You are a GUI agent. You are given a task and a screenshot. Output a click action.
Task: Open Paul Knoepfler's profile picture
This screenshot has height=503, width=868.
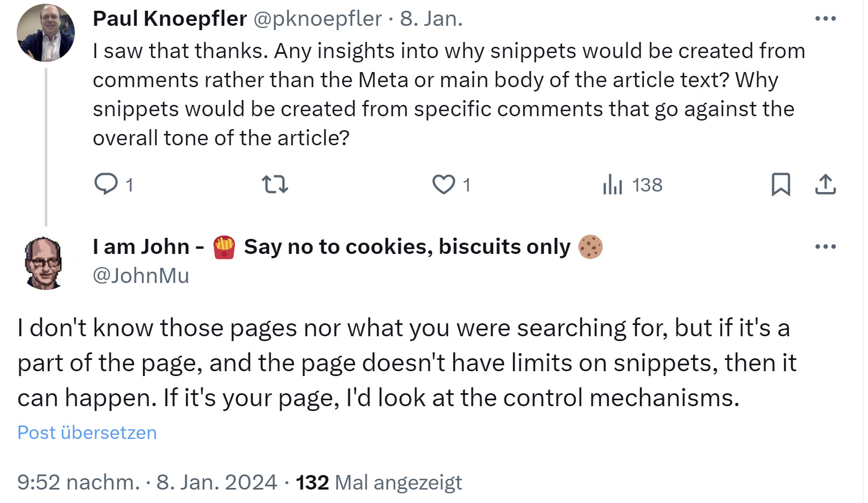tap(46, 32)
